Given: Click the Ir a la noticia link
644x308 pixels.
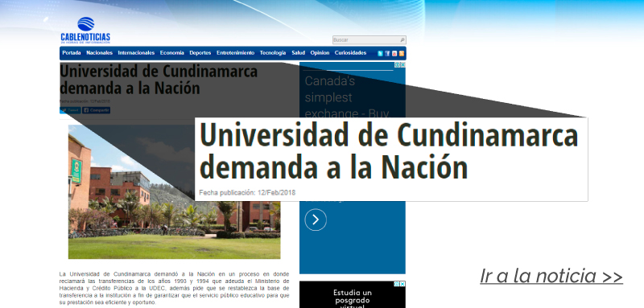Looking at the screenshot, I should pyautogui.click(x=551, y=276).
